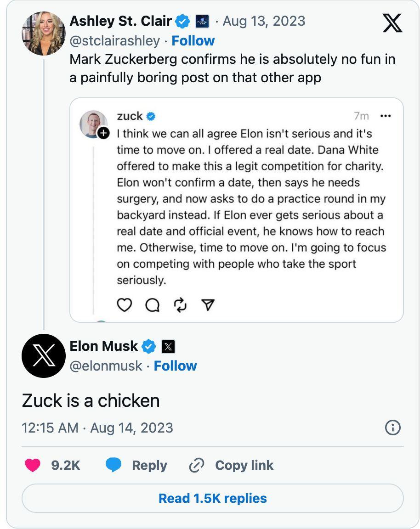Click the heart icon in zuck's post
420x529 pixels.
125,305
